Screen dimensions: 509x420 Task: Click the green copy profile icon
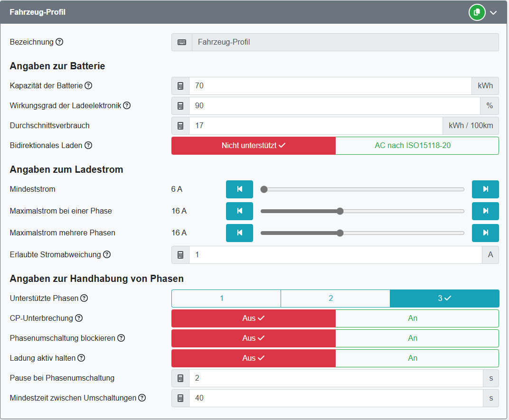click(x=477, y=12)
